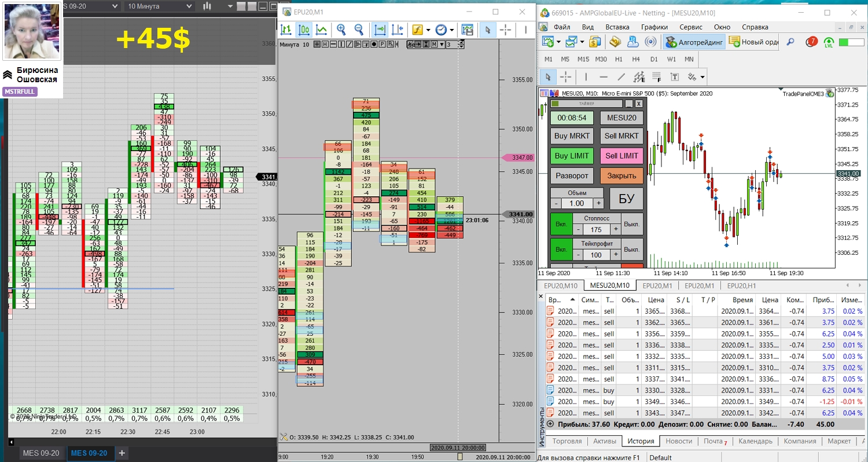Click the Объем value field showing 1.00
The width and height of the screenshot is (868, 462).
point(577,203)
